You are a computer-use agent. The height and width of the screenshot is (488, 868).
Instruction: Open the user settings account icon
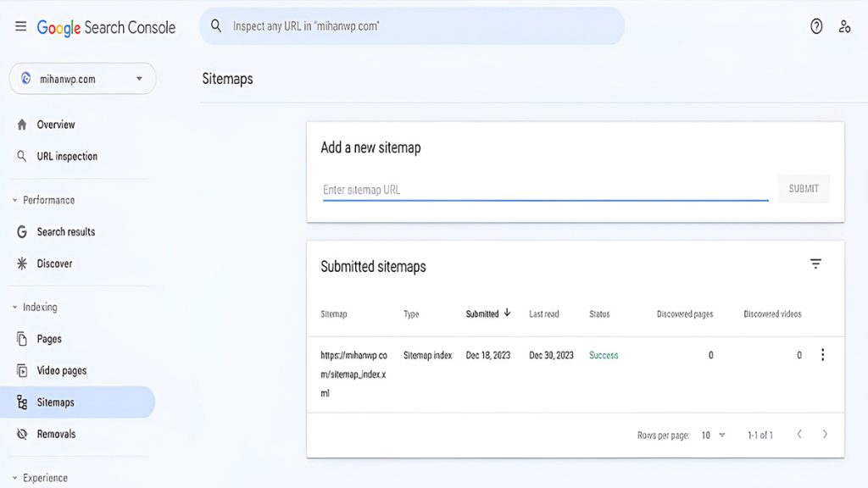point(844,26)
